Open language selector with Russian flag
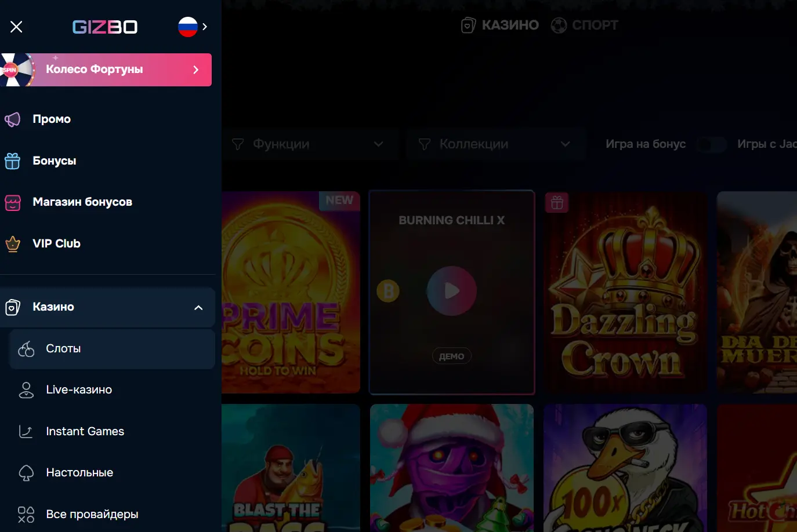797x532 pixels. pos(188,27)
